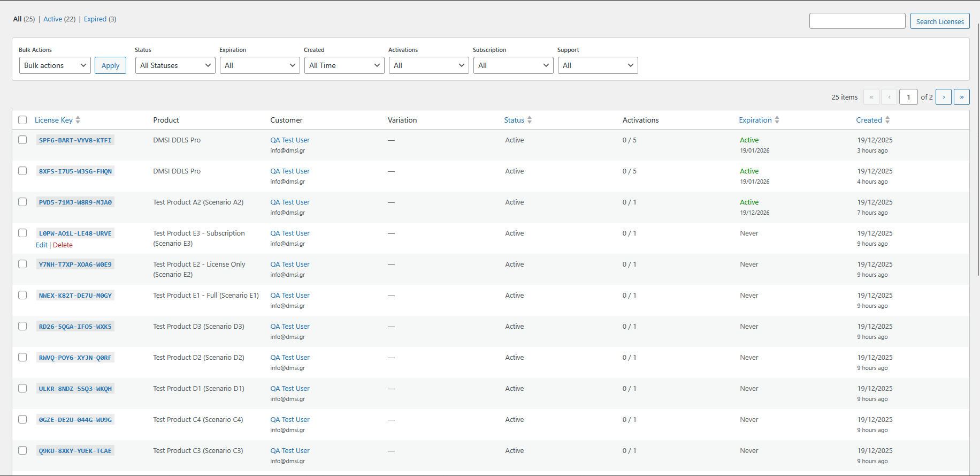Image resolution: width=980 pixels, height=476 pixels.
Task: Open license key Q9KU-8XKY-YUEK-TCAE
Action: coord(75,451)
